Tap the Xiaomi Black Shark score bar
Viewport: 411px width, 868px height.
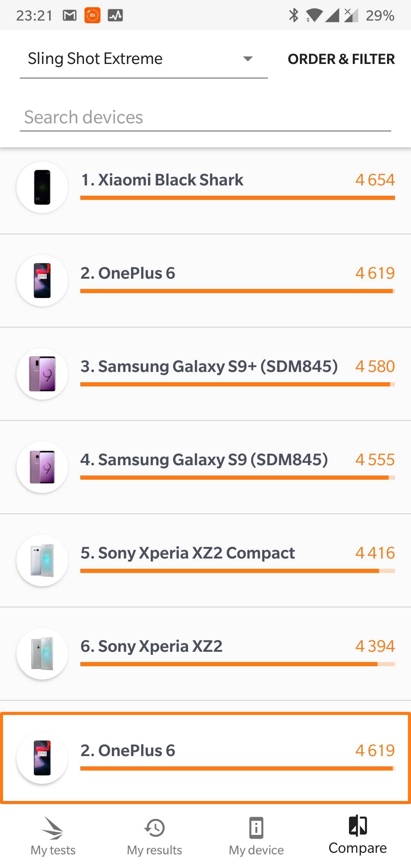(237, 198)
